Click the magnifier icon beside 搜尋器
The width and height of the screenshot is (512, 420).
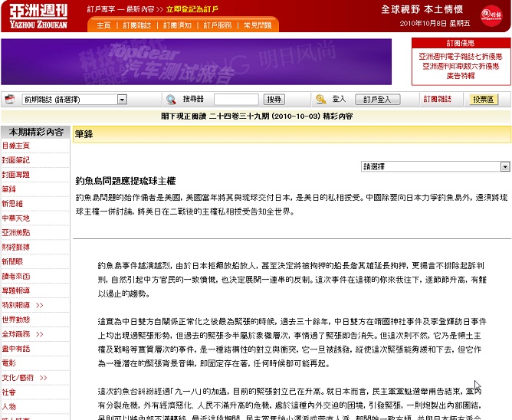click(x=171, y=99)
